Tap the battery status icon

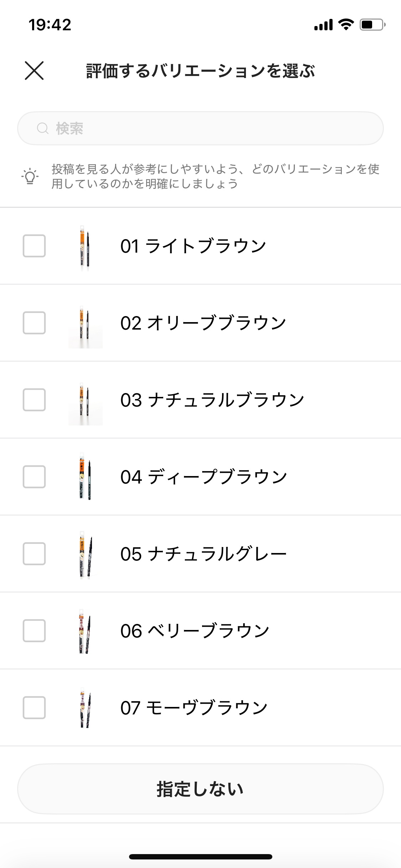372,25
